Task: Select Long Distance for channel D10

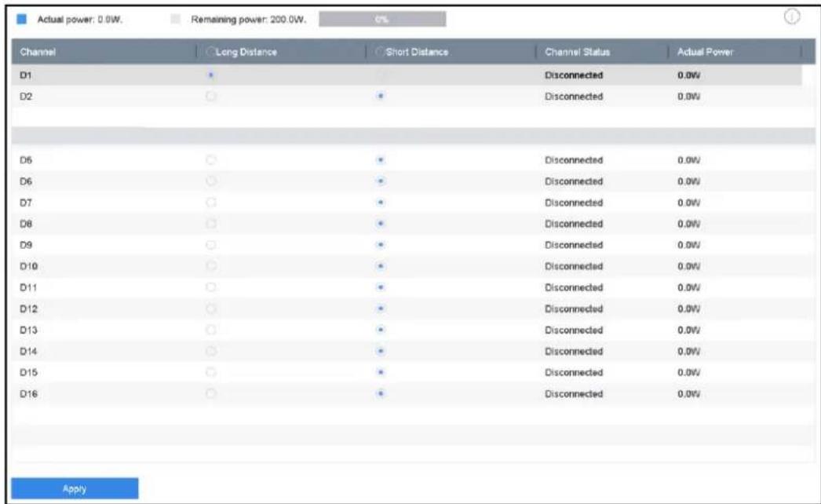Action: click(x=211, y=266)
